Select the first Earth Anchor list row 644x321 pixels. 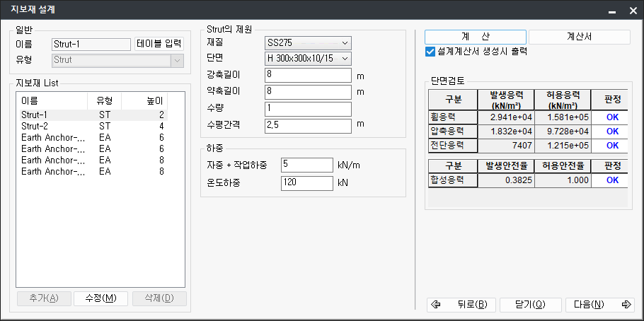click(x=53, y=137)
